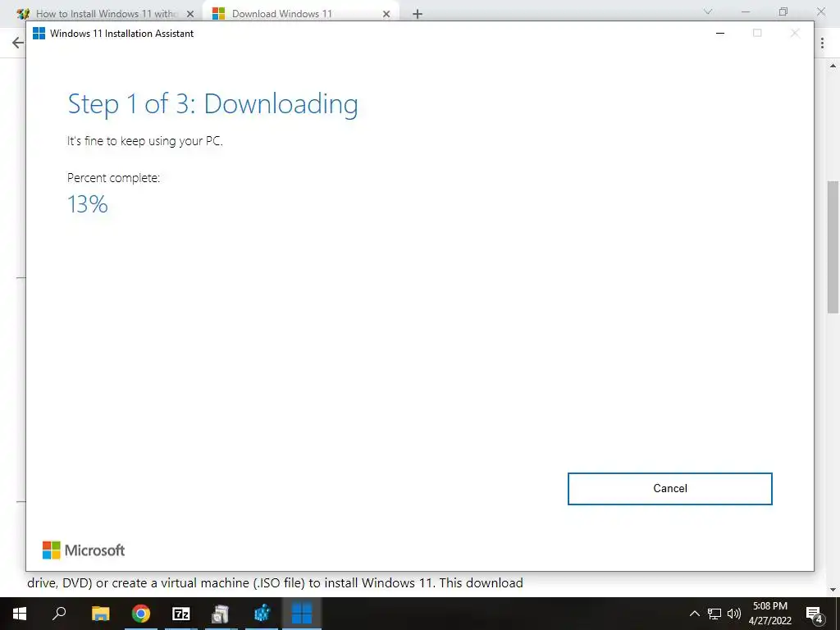Open a new Chrome tab
The height and width of the screenshot is (630, 840).
coord(418,14)
